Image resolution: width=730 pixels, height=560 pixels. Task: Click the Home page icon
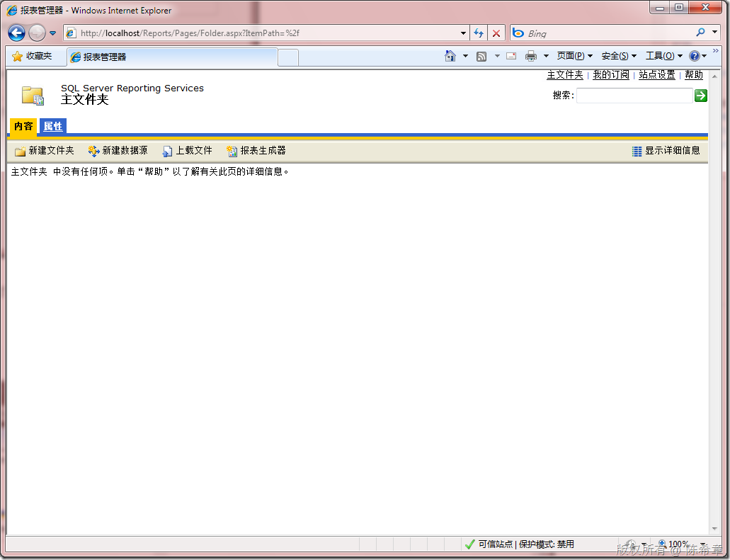(450, 57)
